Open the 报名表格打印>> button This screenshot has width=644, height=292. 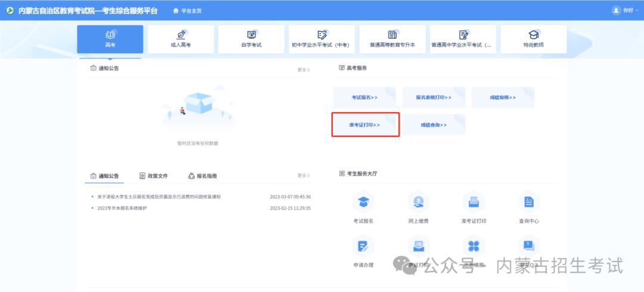(x=434, y=97)
